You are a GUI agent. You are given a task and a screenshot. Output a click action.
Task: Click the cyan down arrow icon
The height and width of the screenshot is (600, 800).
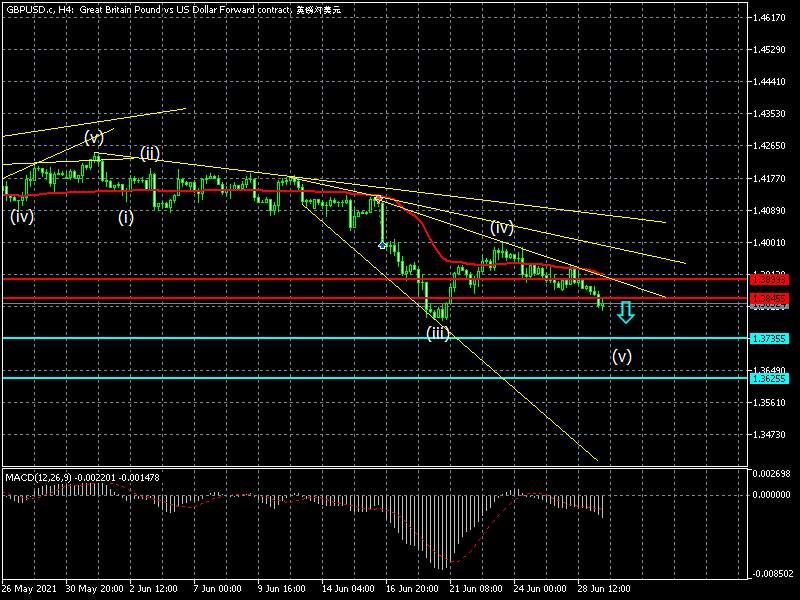coord(626,312)
